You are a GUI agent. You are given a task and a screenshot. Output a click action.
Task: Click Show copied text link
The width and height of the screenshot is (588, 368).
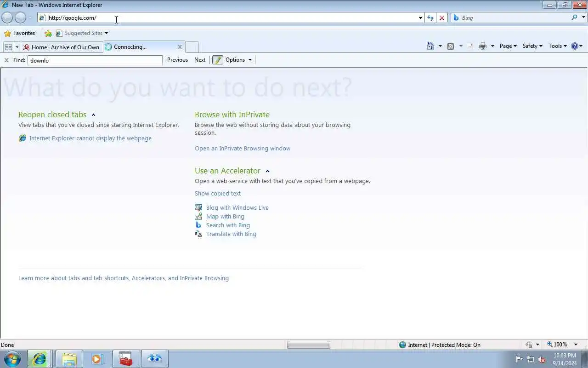tap(218, 193)
